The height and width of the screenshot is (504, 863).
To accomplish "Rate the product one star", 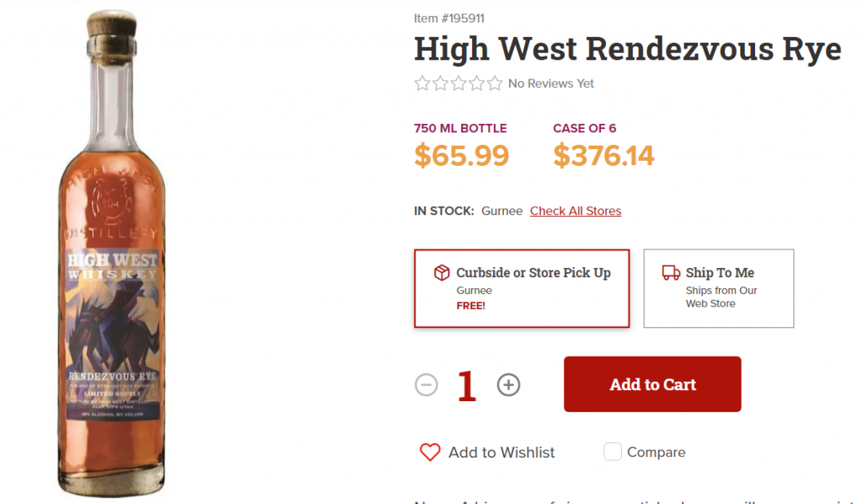I will 422,83.
